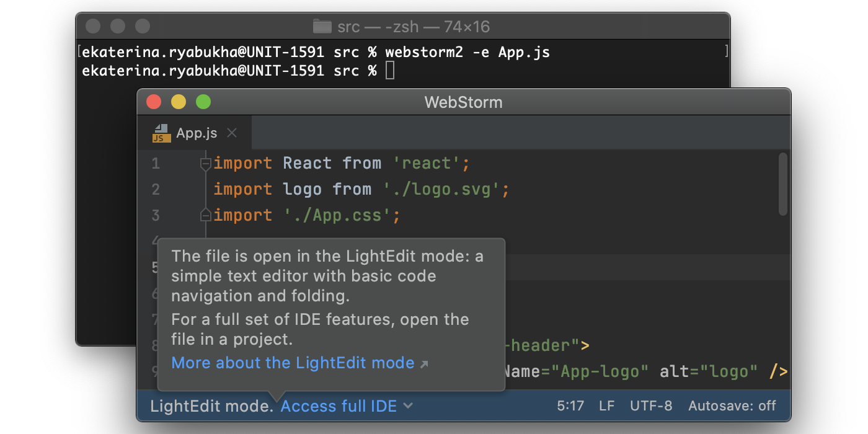Viewport: 868px width, 434px height.
Task: Maximize the WebStorm window with green button
Action: (x=203, y=102)
